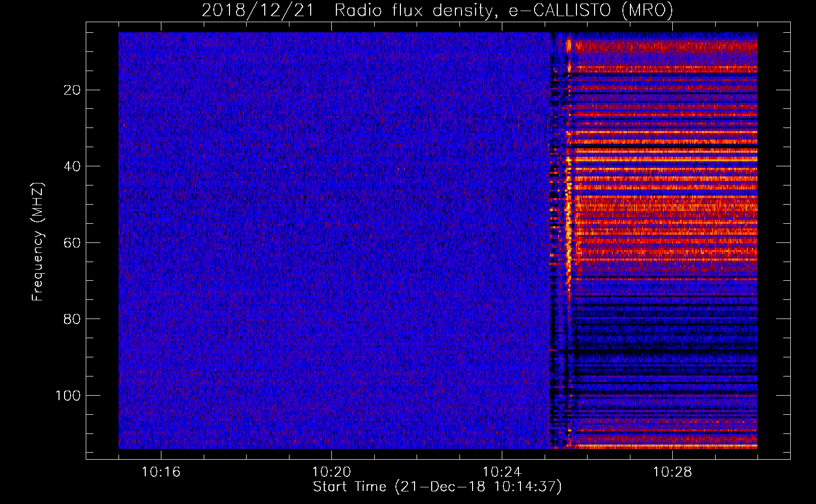Click the 10:24 time axis label
This screenshot has width=816, height=504.
click(502, 472)
